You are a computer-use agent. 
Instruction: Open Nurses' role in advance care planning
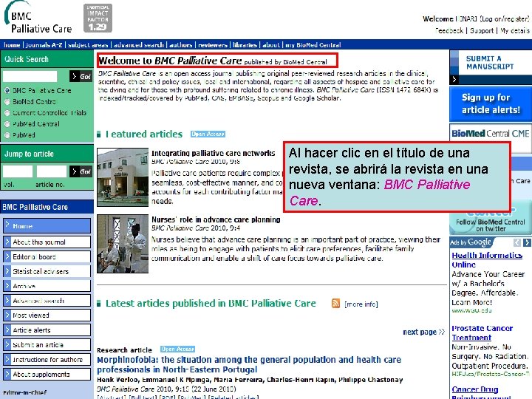(216, 219)
